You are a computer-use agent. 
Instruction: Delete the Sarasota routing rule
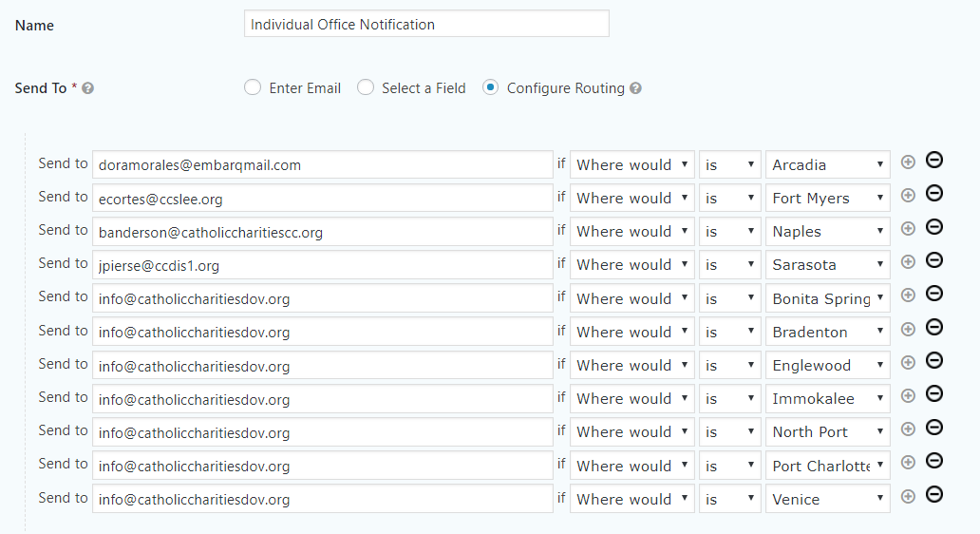point(934,260)
